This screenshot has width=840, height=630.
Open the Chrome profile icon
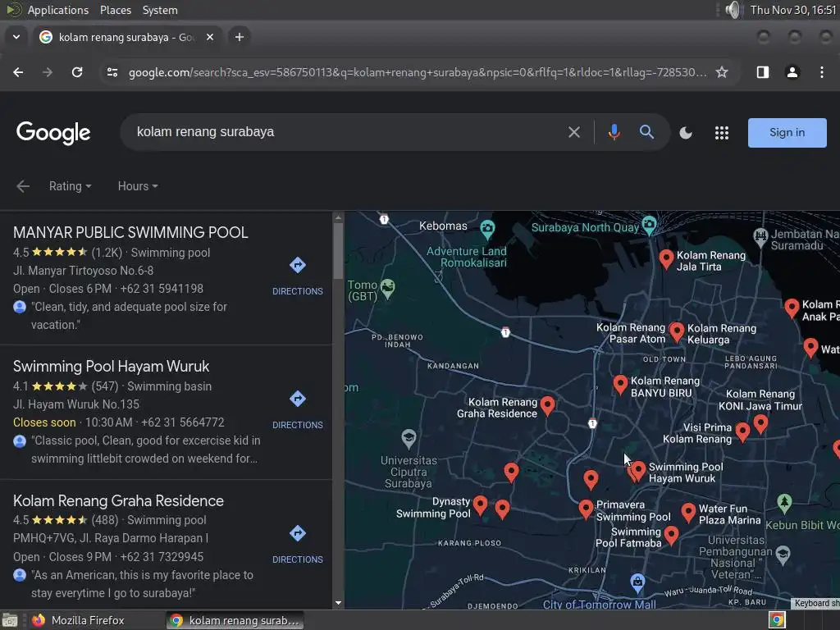(x=792, y=72)
